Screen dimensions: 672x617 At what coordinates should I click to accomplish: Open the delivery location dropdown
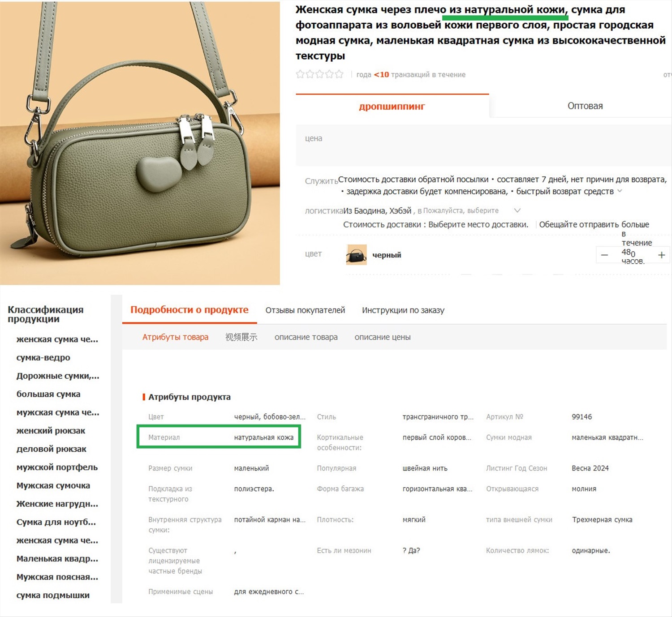point(517,210)
